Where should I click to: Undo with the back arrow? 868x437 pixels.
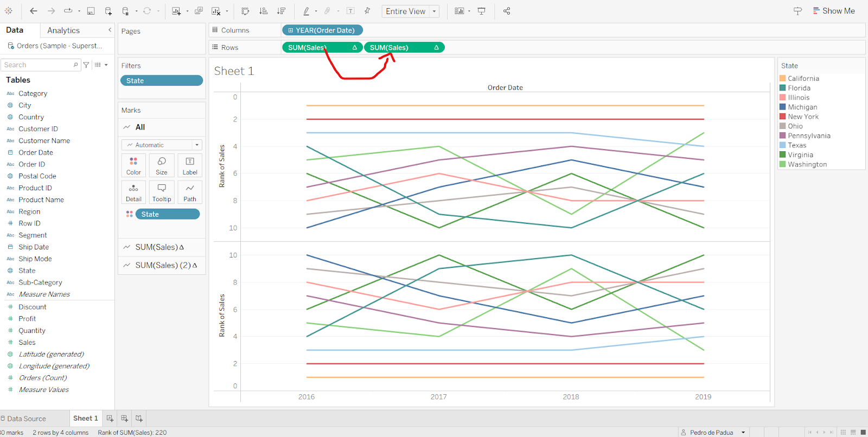coord(34,11)
